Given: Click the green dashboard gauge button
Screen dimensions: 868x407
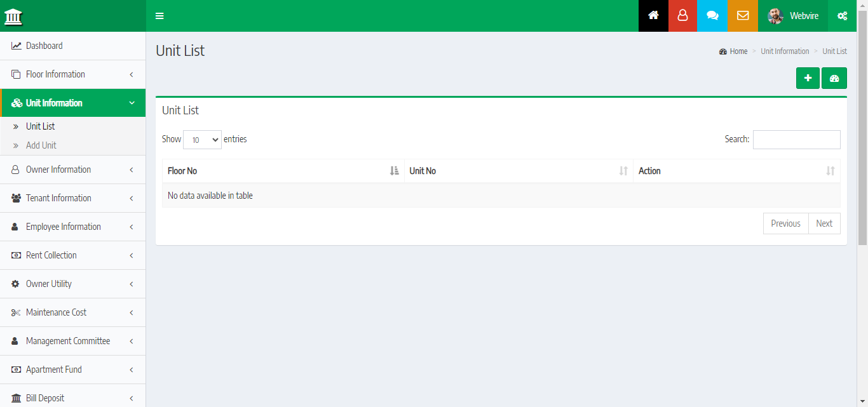Looking at the screenshot, I should click(x=834, y=78).
